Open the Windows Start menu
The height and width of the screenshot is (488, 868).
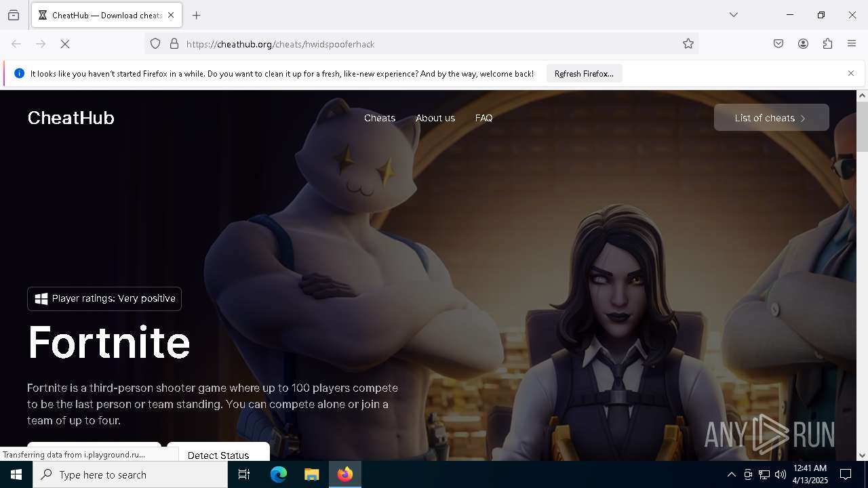click(x=16, y=474)
